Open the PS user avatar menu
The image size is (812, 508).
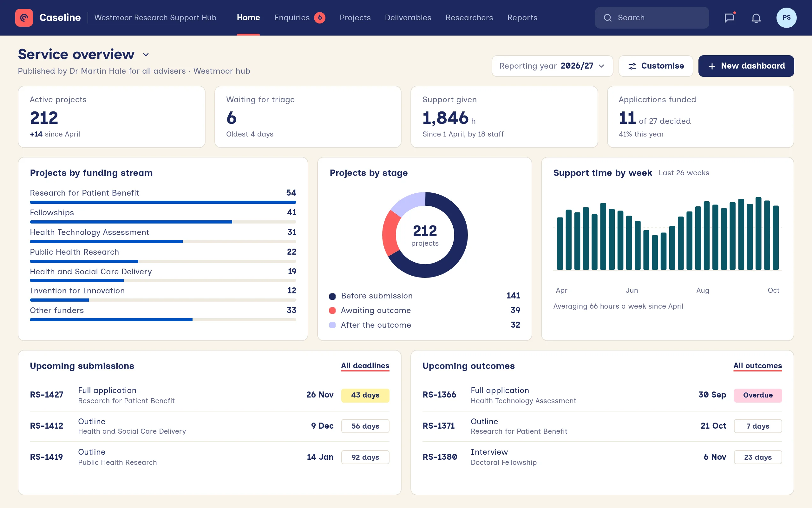coord(786,17)
